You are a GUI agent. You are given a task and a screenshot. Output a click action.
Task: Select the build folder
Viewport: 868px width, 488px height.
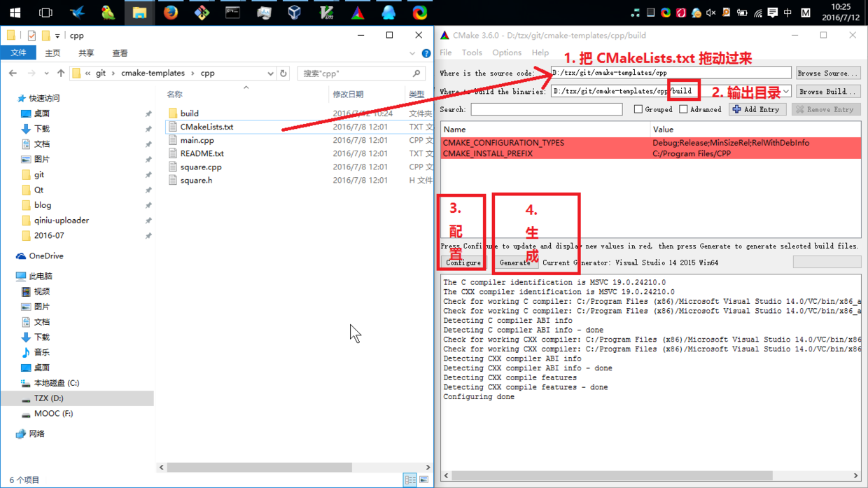point(189,113)
